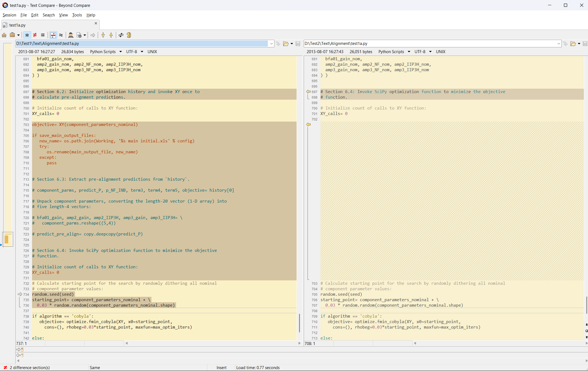Close the test1a.py session tab

(96, 23)
